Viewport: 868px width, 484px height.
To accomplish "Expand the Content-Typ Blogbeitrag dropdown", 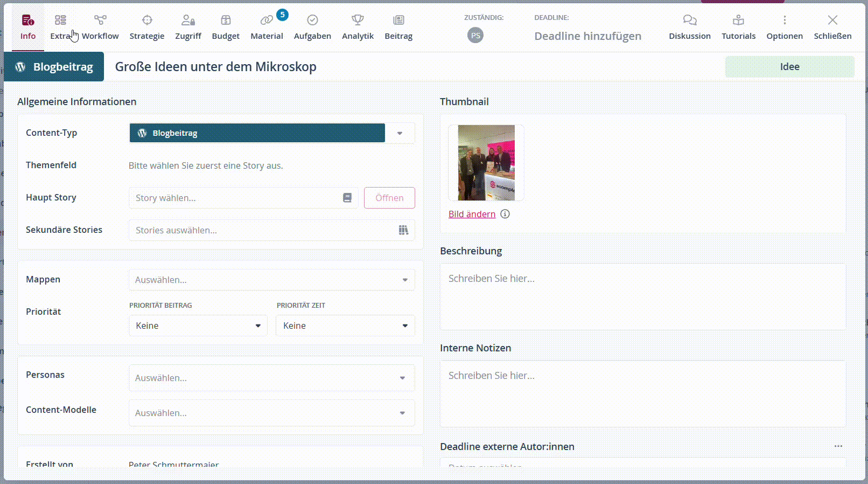I will (400, 133).
